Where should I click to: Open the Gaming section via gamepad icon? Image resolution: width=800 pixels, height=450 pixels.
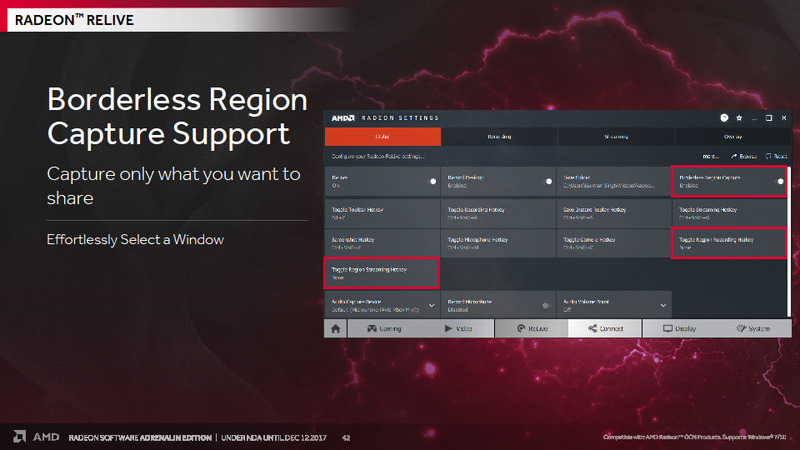(384, 329)
